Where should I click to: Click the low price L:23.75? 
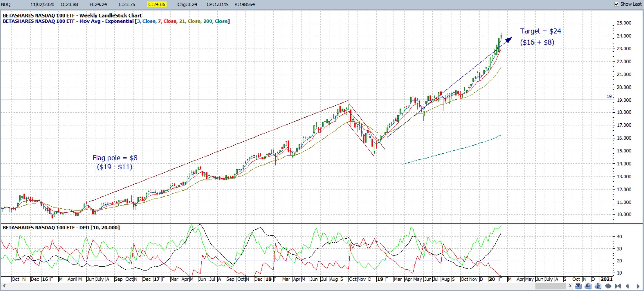pos(127,4)
